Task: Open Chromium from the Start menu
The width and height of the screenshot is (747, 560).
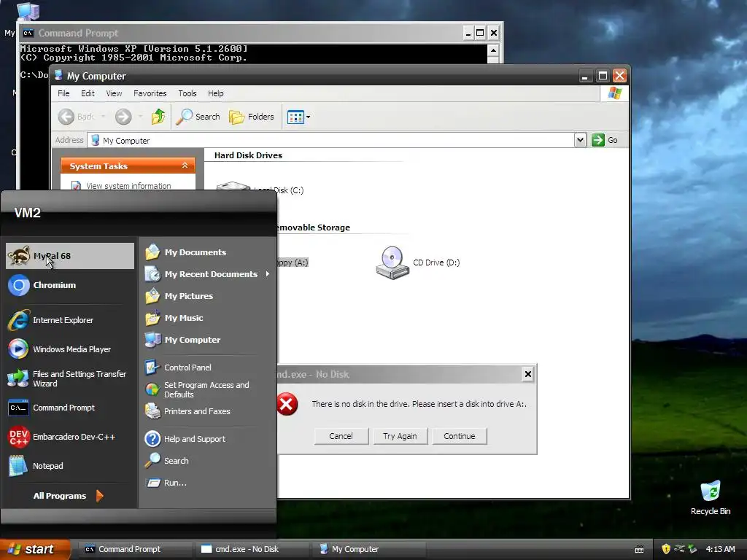Action: pyautogui.click(x=69, y=285)
